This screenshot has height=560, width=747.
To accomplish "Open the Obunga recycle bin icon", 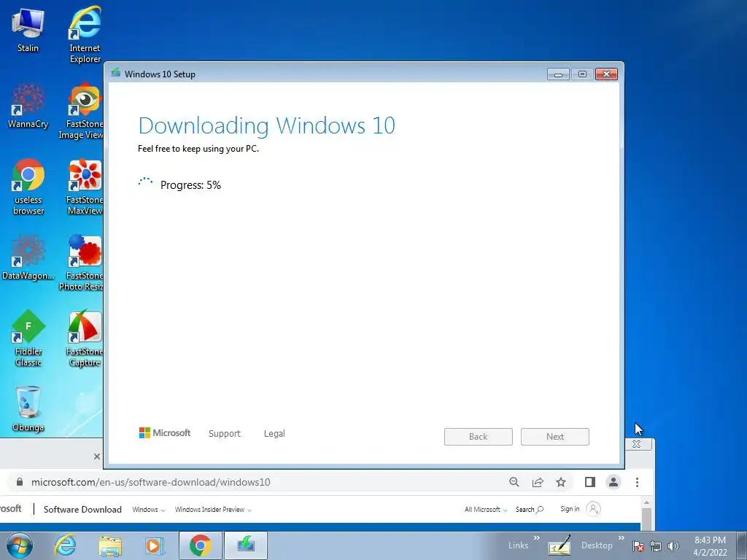I will [x=28, y=410].
